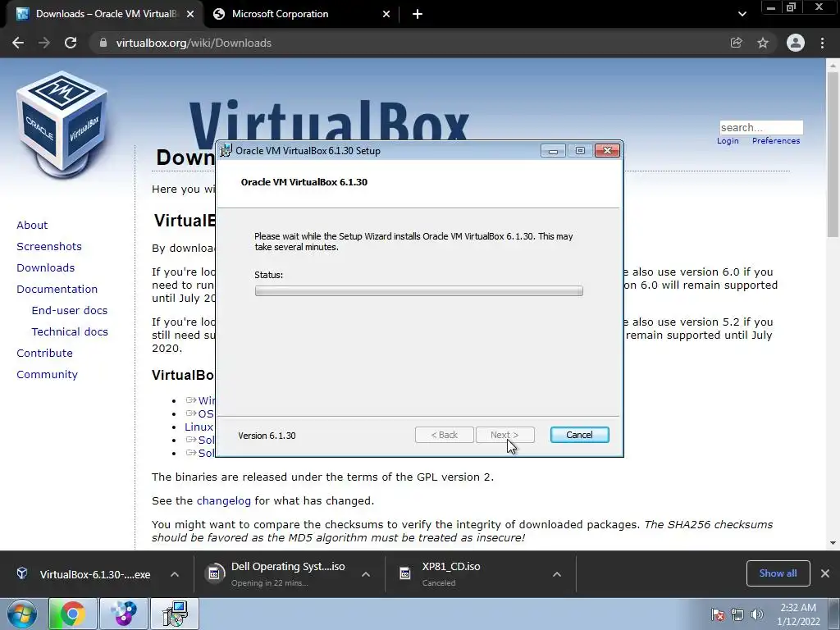Click the site lock icon

103,43
